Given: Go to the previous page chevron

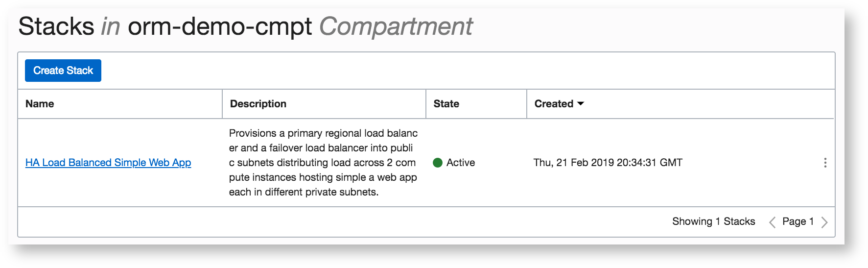Looking at the screenshot, I should [772, 222].
